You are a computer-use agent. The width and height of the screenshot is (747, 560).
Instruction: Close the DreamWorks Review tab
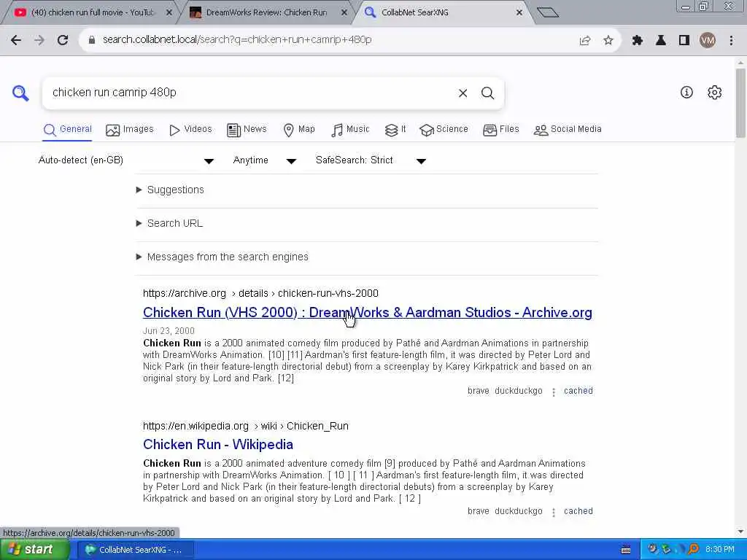click(344, 13)
